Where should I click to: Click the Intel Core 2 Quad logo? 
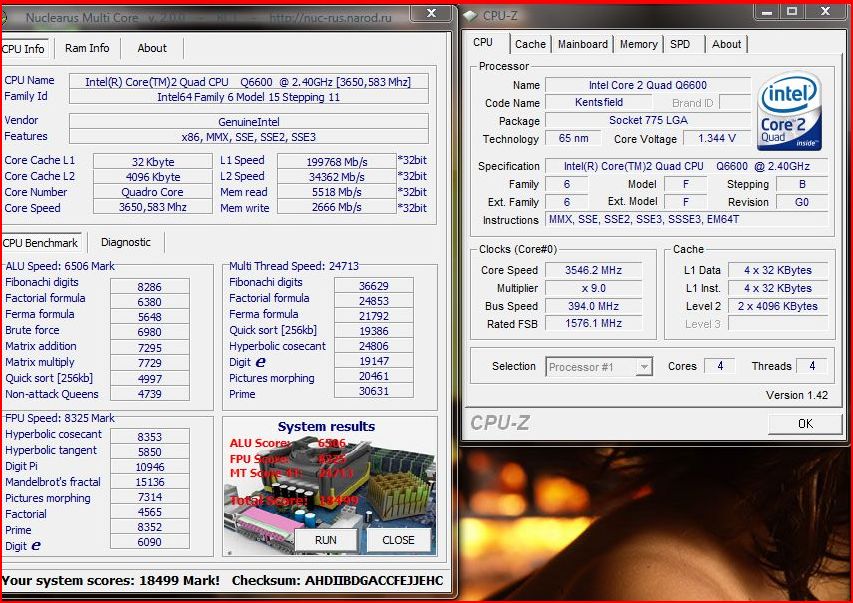pos(789,111)
